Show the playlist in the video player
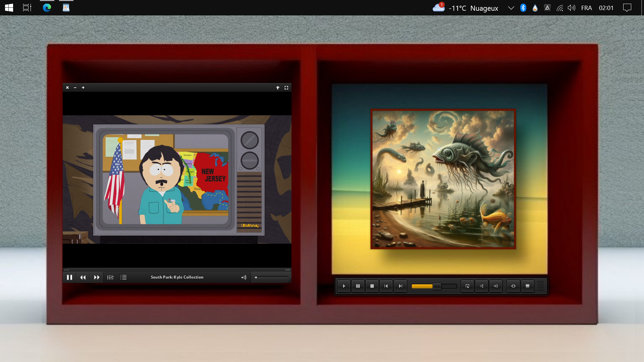Viewport: 644px width, 362px height. (123, 277)
